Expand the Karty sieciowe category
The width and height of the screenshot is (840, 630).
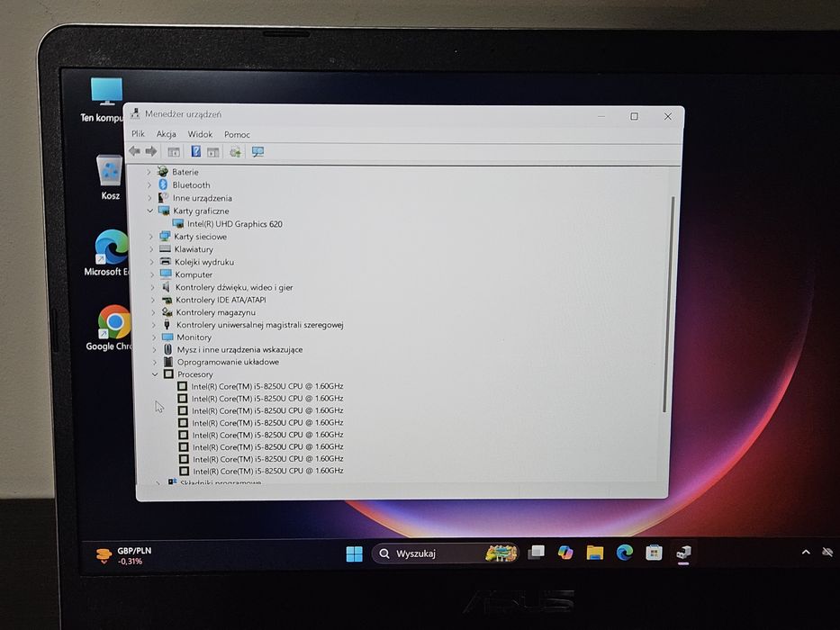tap(151, 236)
